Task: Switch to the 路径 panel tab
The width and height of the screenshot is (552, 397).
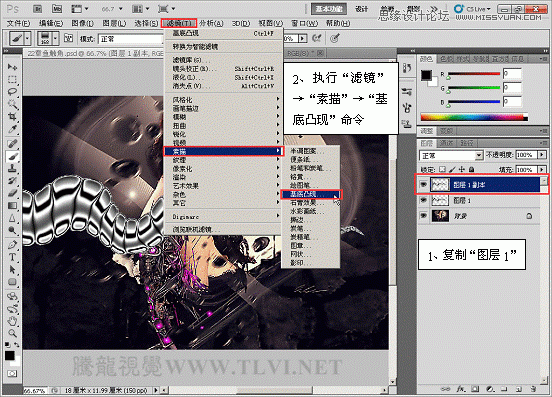Action: click(467, 143)
